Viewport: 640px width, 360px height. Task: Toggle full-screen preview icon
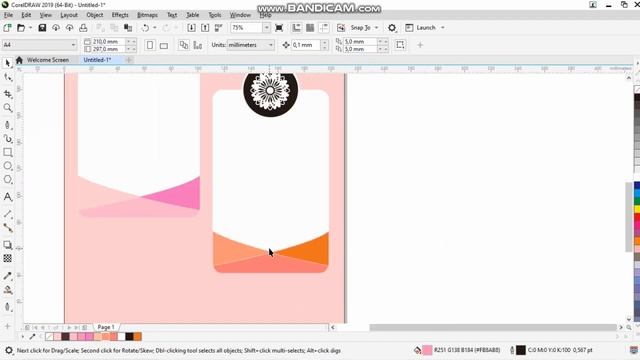(279, 28)
